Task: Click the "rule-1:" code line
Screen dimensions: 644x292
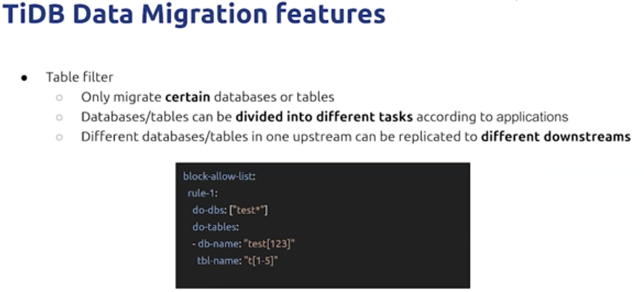Action: pos(202,193)
